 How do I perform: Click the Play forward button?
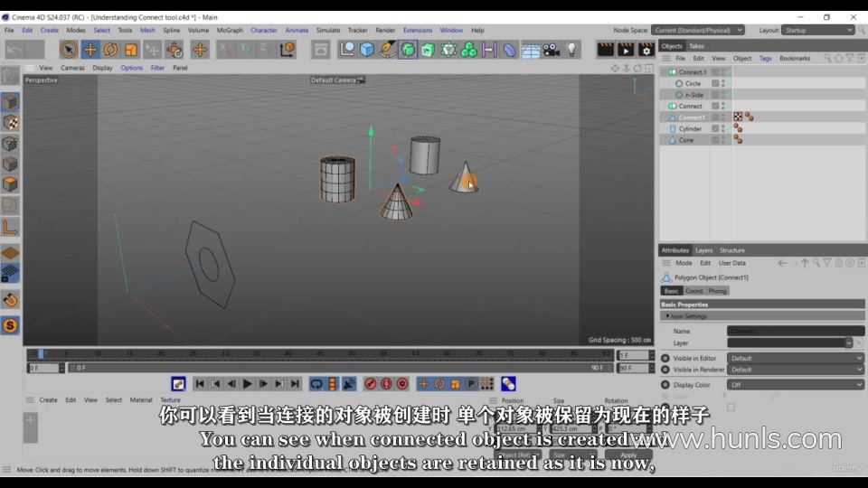[248, 384]
